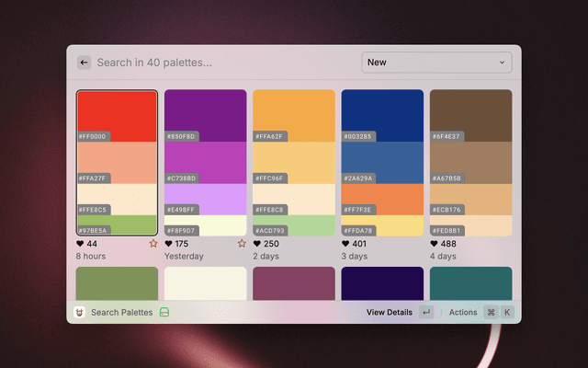This screenshot has width=588, height=368.
Task: Click the chevron in the New dropdown
Action: click(503, 63)
